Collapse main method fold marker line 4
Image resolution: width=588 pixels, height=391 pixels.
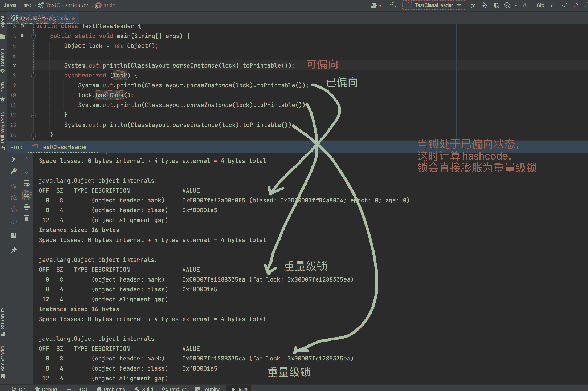[x=33, y=36]
